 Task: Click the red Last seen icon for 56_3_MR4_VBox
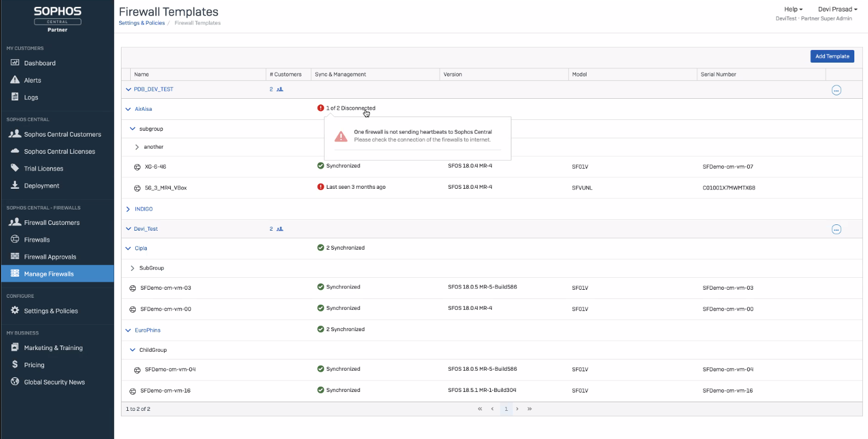pos(320,187)
